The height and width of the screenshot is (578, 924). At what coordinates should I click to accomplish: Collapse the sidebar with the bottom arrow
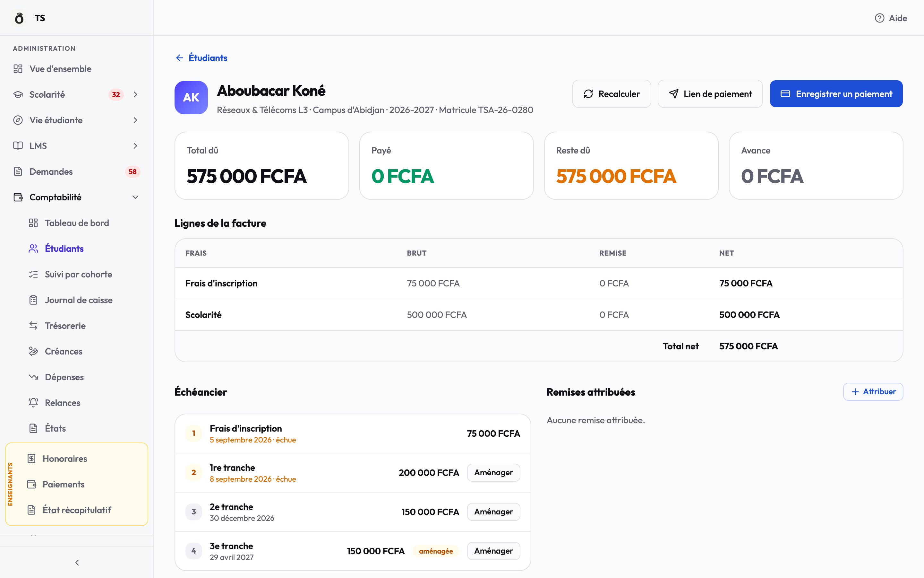[x=77, y=562]
